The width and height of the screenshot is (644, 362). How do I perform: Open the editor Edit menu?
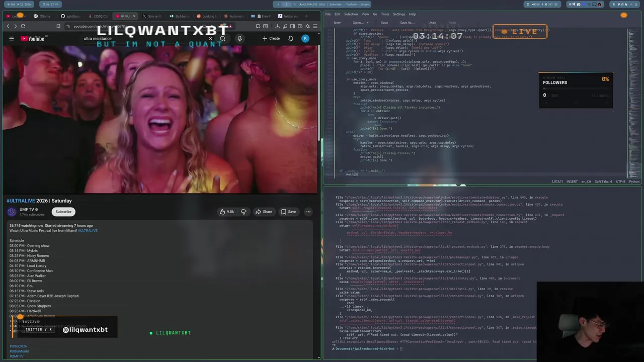click(x=338, y=14)
